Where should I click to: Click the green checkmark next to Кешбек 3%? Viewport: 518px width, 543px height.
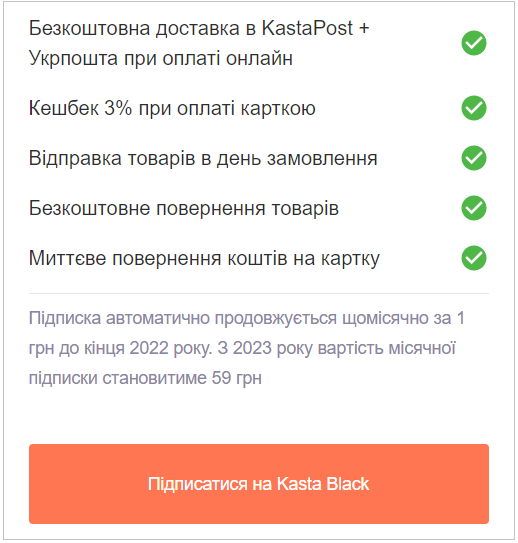point(474,108)
